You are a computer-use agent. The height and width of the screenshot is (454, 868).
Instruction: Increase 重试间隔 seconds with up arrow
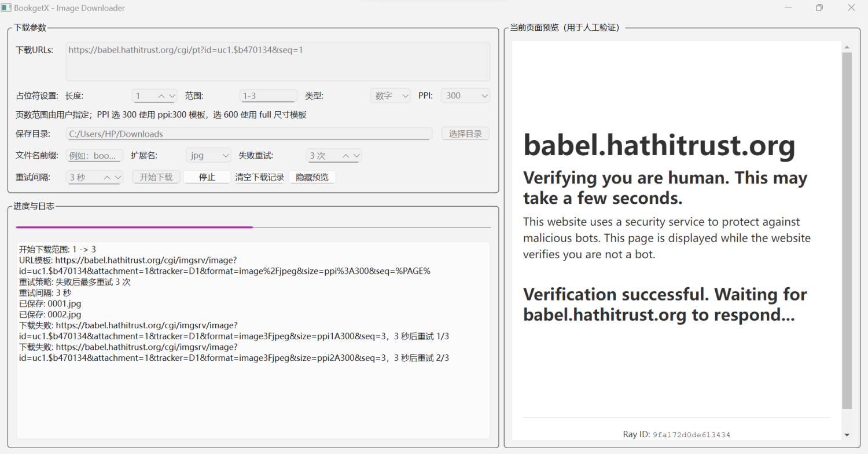pos(107,177)
